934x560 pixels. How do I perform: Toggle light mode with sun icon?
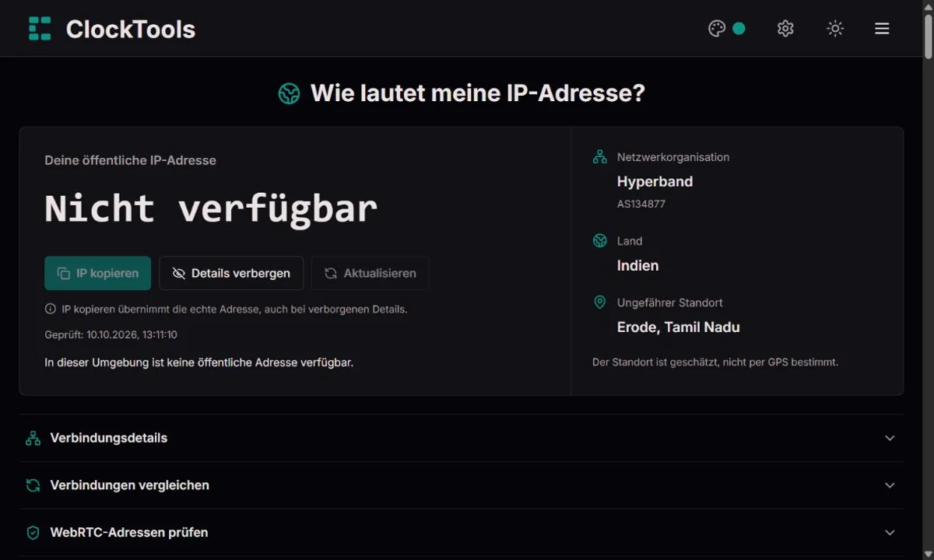835,29
